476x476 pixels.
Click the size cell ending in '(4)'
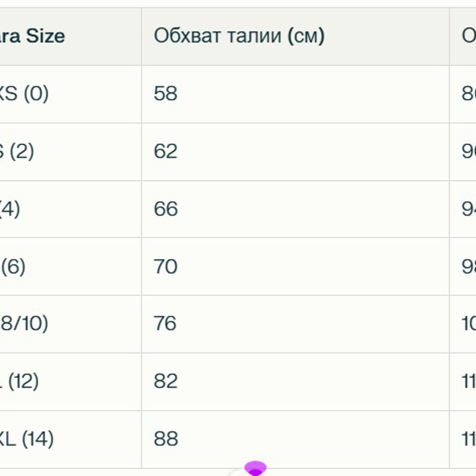(71, 209)
